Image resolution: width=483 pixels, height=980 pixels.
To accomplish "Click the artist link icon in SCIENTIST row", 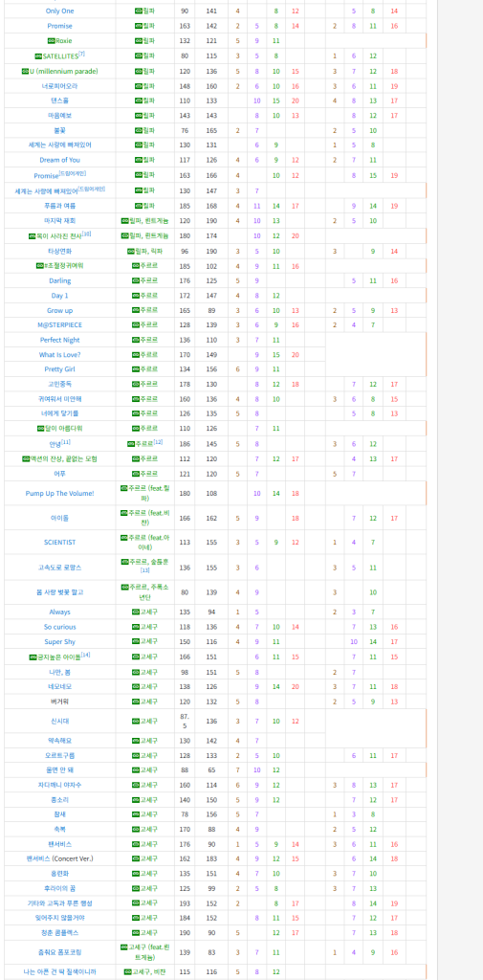I will pyautogui.click(x=124, y=538).
